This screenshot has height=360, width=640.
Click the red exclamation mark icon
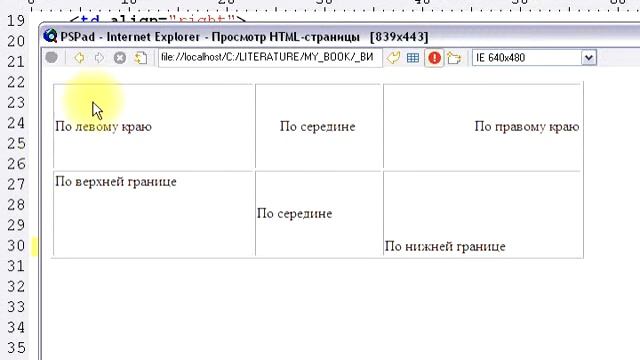pyautogui.click(x=434, y=58)
